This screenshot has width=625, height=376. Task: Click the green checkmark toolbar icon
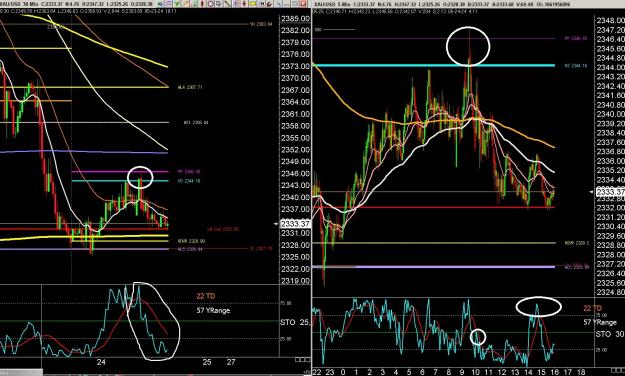(177, 4)
